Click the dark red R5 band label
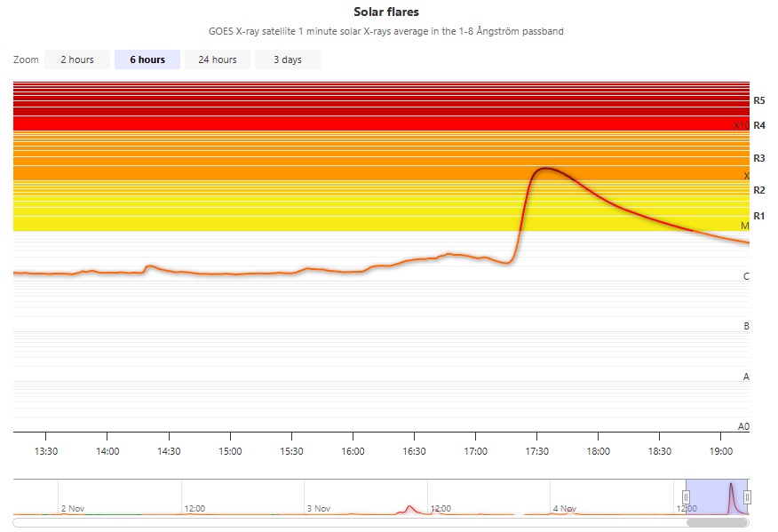Screen dimensions: 778x532 [x=758, y=100]
